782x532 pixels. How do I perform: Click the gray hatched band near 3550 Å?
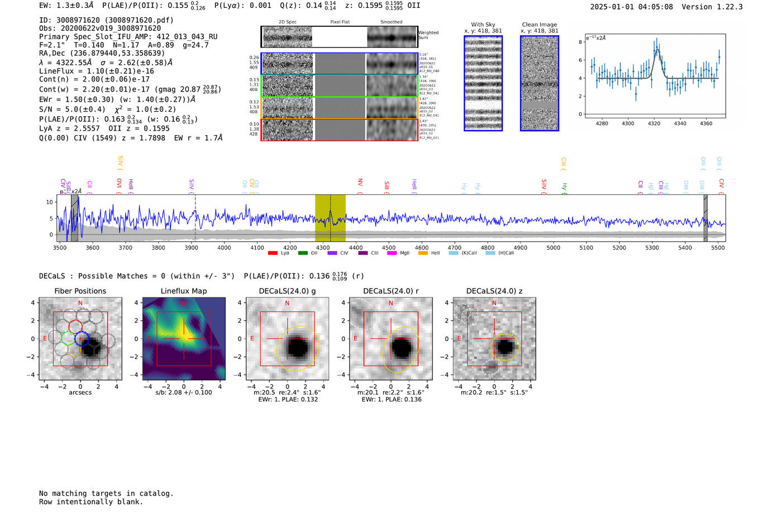click(x=74, y=218)
